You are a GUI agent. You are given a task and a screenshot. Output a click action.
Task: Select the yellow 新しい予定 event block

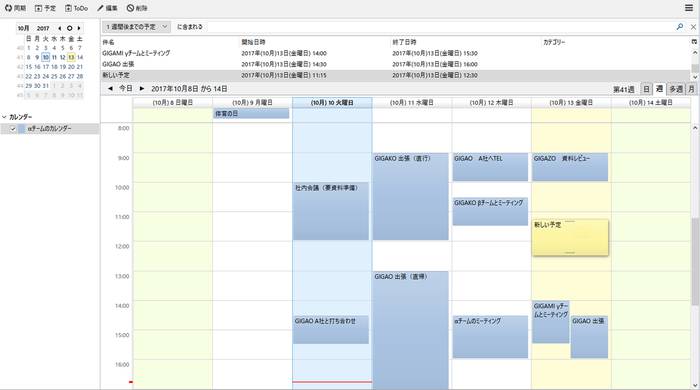(x=570, y=237)
